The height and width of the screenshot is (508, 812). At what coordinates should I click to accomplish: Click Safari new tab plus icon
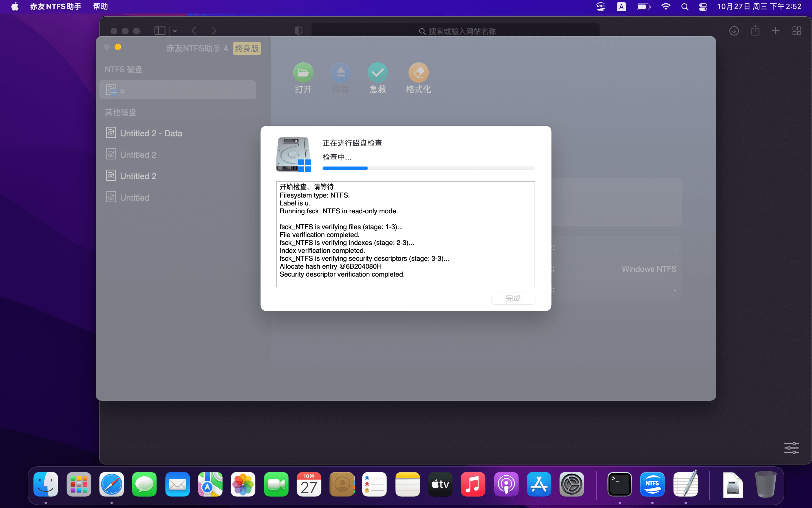[x=775, y=31]
